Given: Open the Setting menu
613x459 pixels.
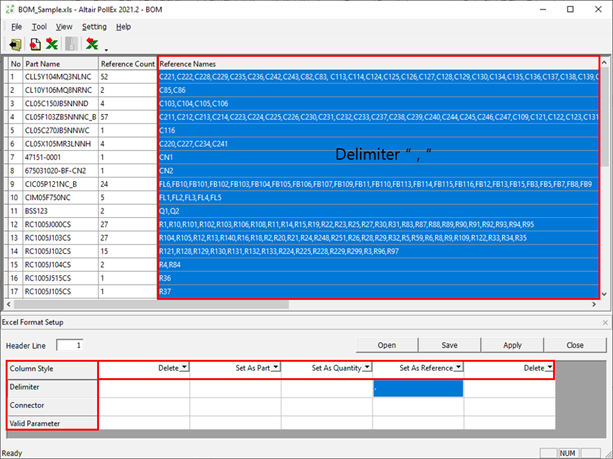Looking at the screenshot, I should 94,26.
